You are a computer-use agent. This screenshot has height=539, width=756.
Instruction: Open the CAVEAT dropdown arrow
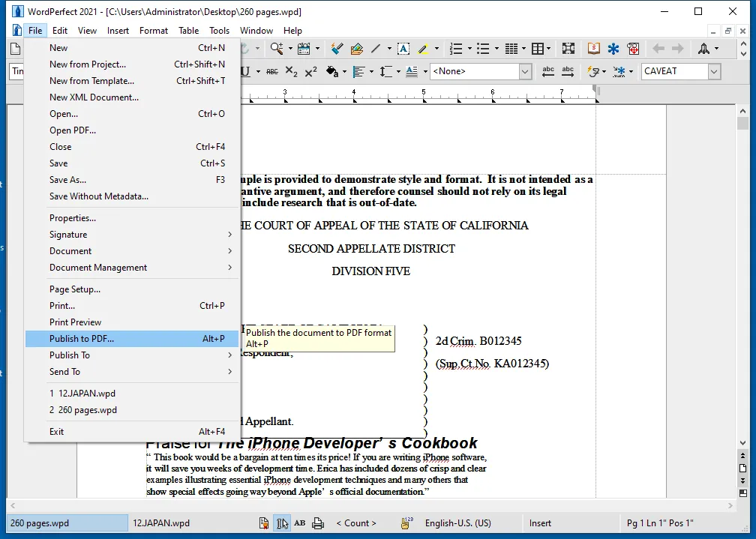[714, 71]
